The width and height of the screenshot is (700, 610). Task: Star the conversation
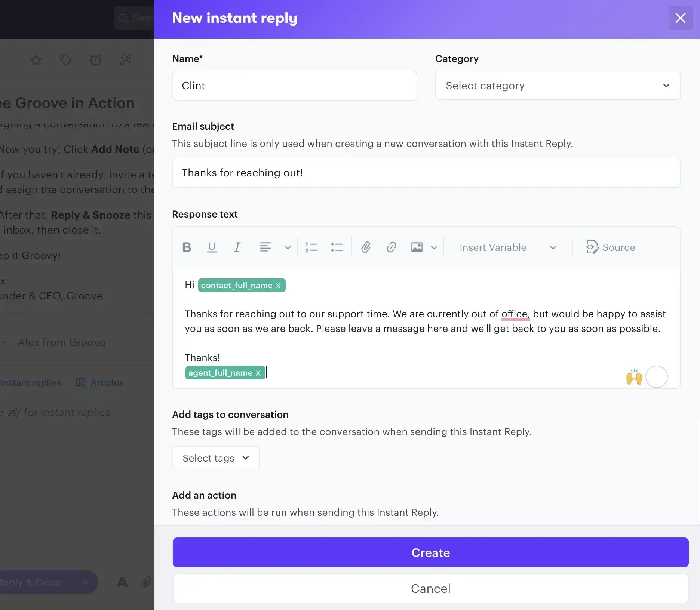pos(36,60)
